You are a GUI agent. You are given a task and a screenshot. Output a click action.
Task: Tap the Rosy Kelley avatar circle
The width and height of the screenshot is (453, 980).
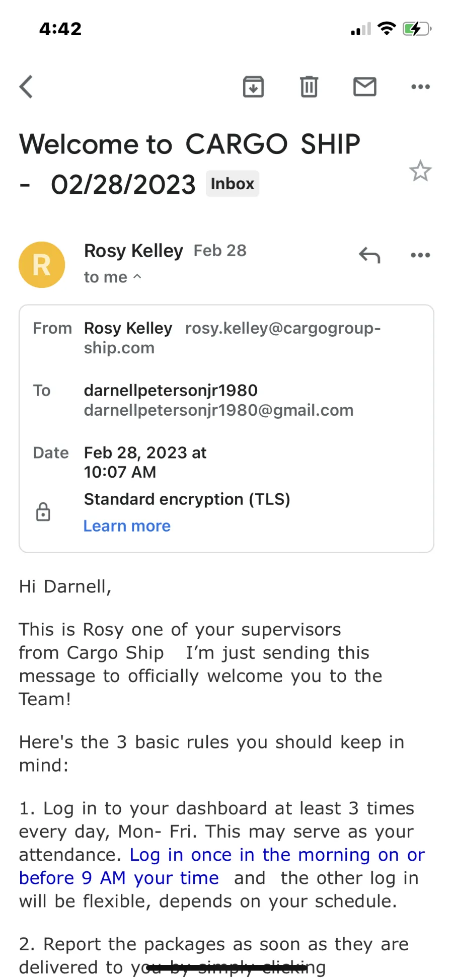pyautogui.click(x=42, y=265)
